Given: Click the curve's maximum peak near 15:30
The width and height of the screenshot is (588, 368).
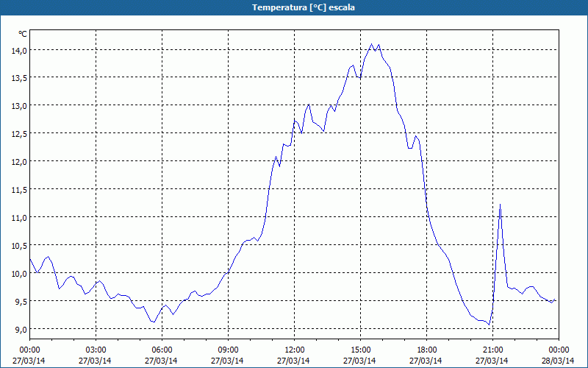Looking at the screenshot, I should pos(372,44).
